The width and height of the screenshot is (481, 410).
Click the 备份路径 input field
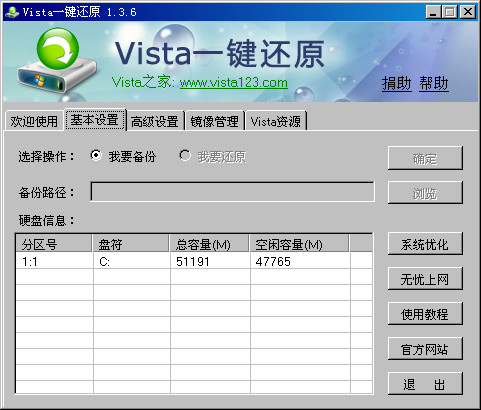point(232,192)
